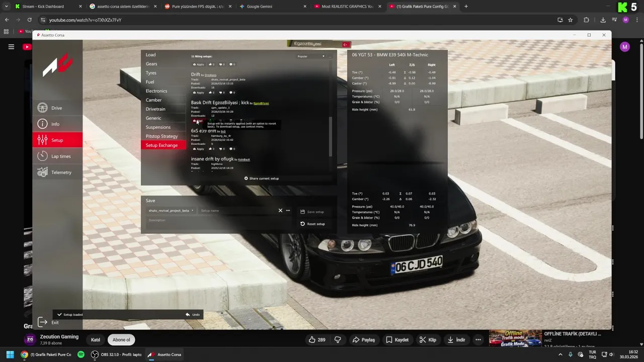The width and height of the screenshot is (644, 362).
Task: Apply the Drift setup by Dreskaxs
Action: point(199,93)
